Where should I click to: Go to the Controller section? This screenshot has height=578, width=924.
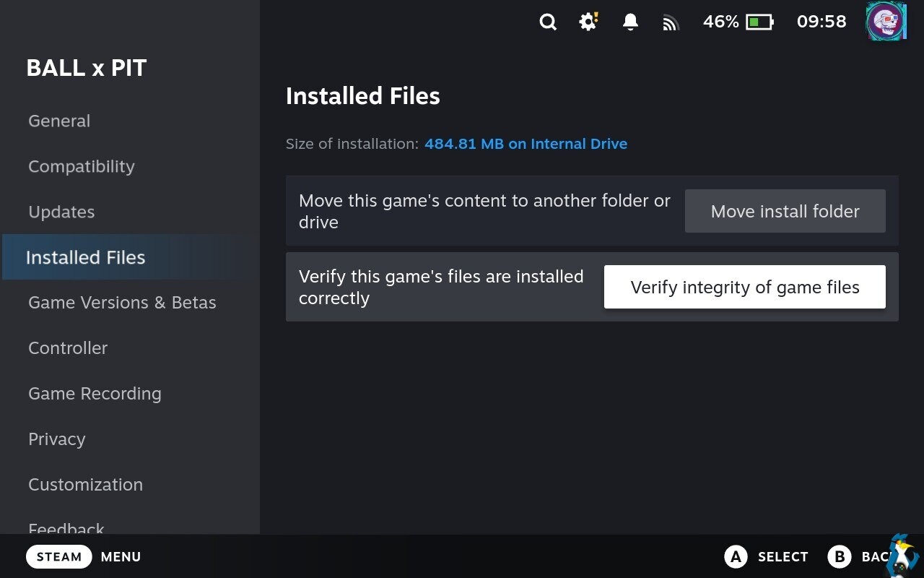pyautogui.click(x=130, y=348)
